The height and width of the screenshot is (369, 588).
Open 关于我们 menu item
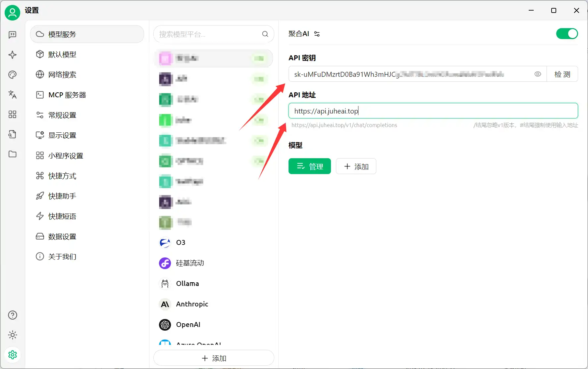87,256
